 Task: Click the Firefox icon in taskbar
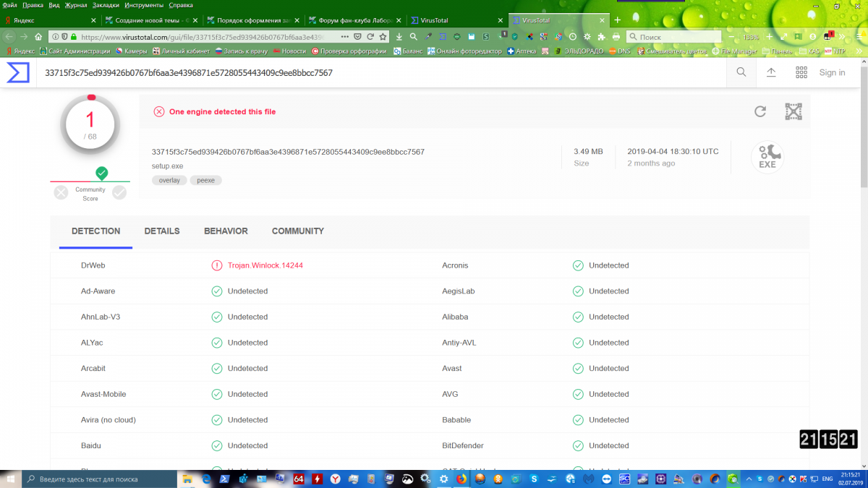coord(461,479)
